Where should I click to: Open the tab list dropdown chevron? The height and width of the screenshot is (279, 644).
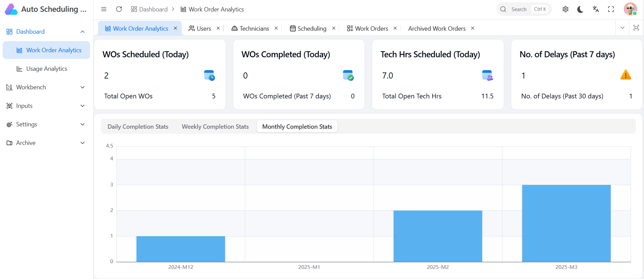point(622,28)
